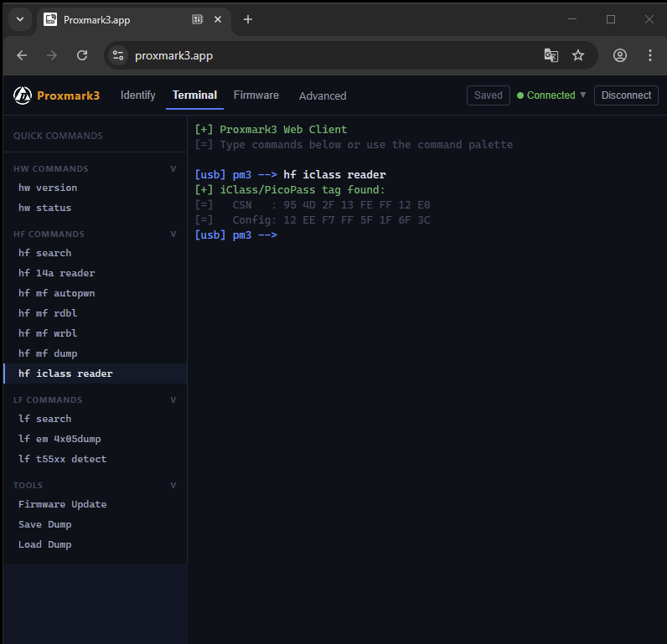The image size is (667, 644).
Task: Run the hf mf autopwn command
Action: tap(95, 293)
